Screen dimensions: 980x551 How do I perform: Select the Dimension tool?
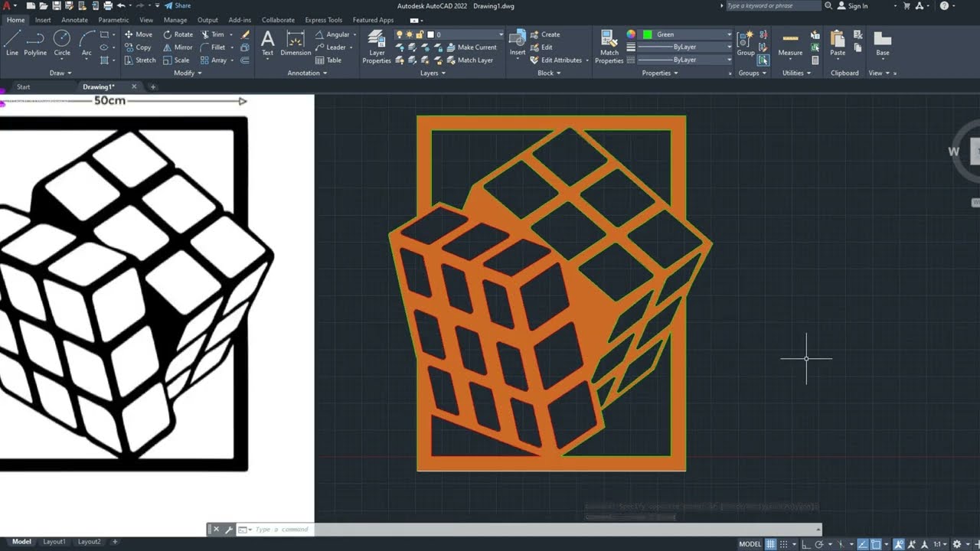click(x=296, y=43)
